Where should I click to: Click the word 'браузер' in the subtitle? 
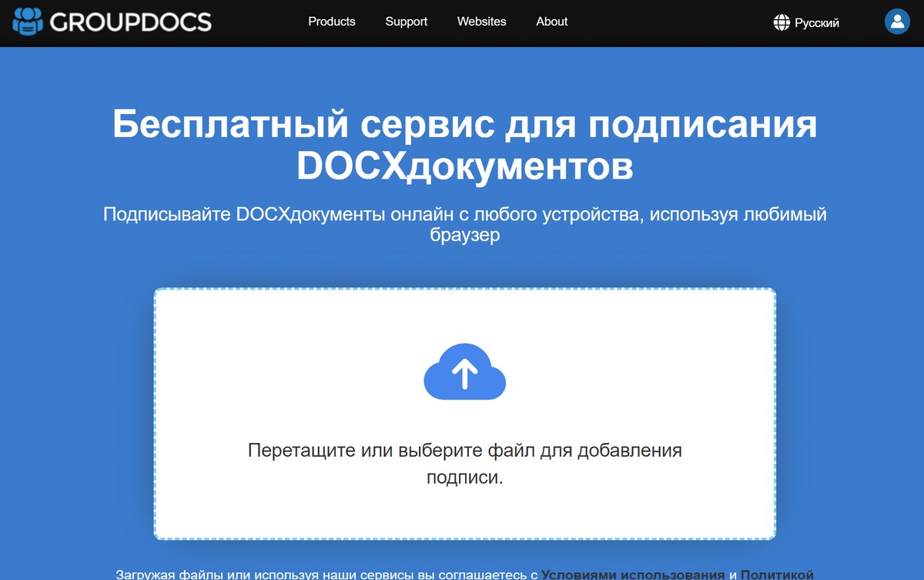pyautogui.click(x=464, y=235)
